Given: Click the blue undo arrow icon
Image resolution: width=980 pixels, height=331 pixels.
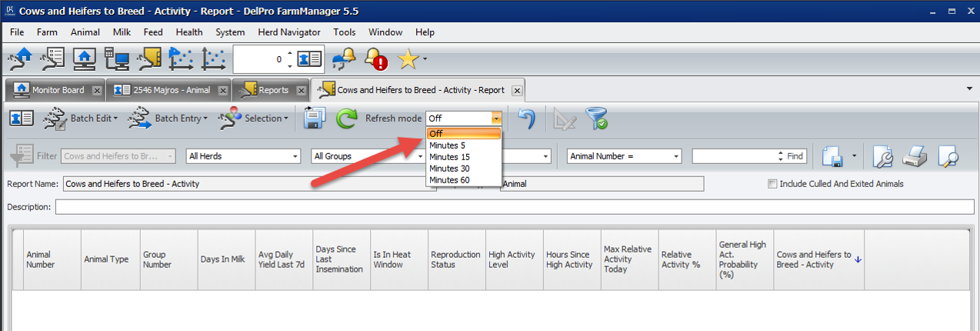Looking at the screenshot, I should click(x=526, y=119).
